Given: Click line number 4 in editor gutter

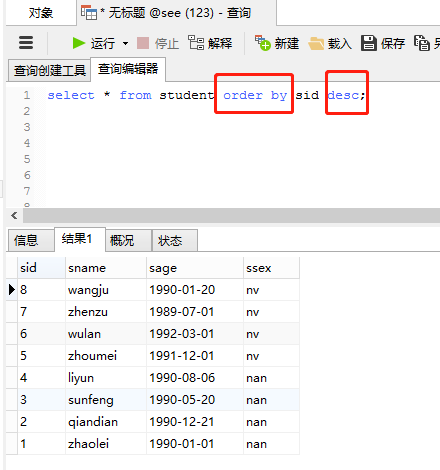Looking at the screenshot, I should (x=27, y=143).
